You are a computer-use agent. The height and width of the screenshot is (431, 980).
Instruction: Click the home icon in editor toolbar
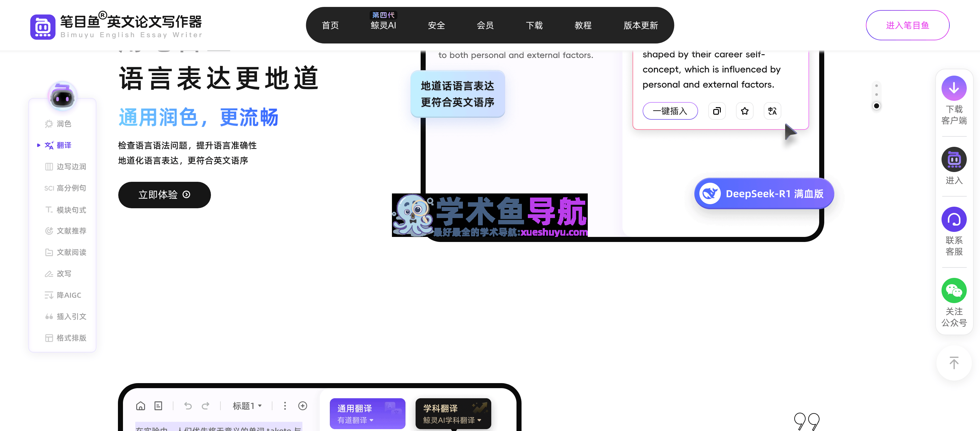140,406
